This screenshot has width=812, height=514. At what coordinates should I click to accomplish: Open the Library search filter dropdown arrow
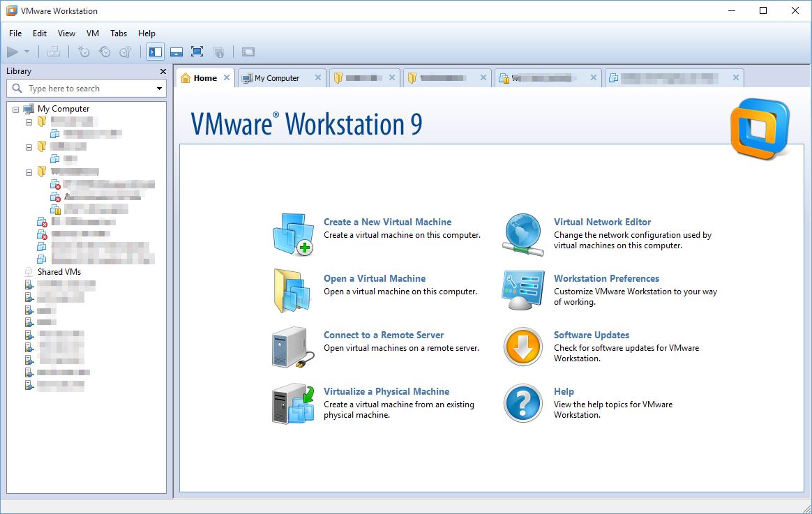tap(159, 89)
